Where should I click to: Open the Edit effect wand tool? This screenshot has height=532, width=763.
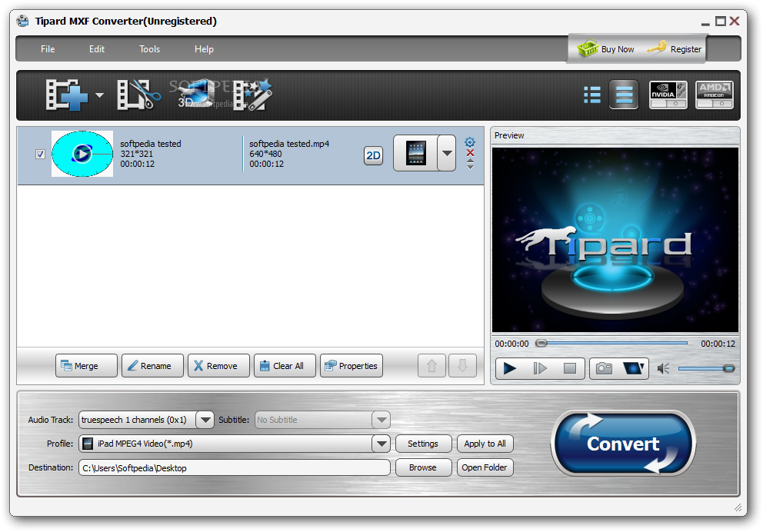[252, 95]
